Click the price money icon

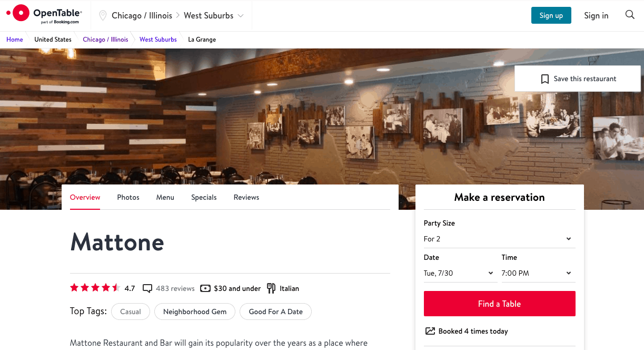[205, 288]
